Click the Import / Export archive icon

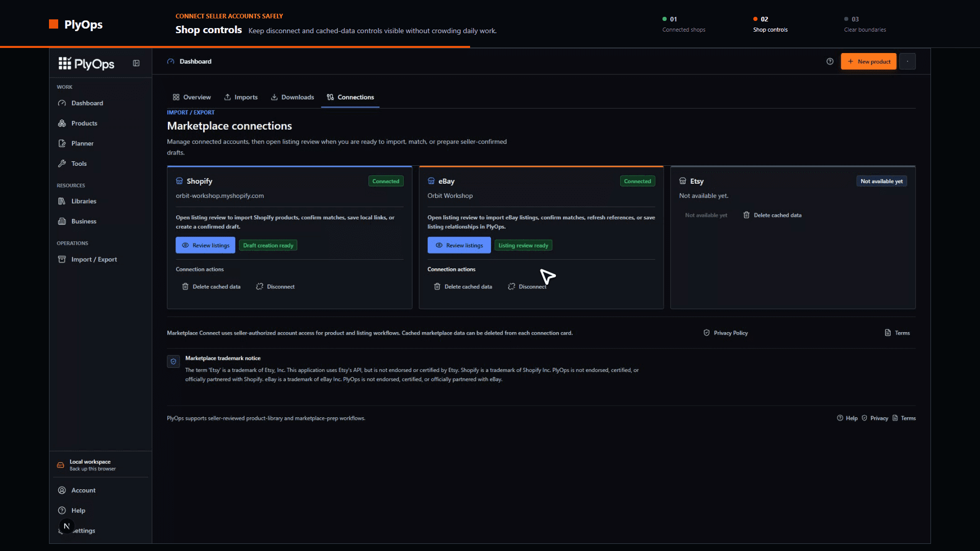(62, 259)
